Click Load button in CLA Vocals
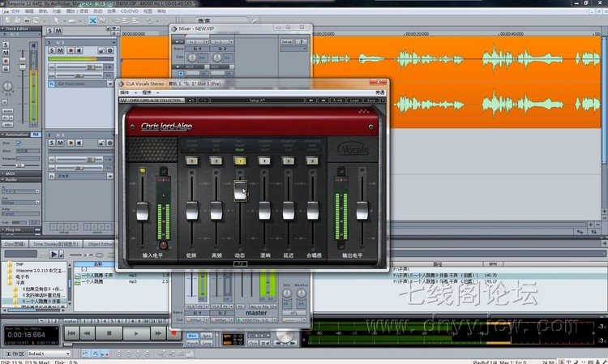608x364 pixels. (x=354, y=101)
